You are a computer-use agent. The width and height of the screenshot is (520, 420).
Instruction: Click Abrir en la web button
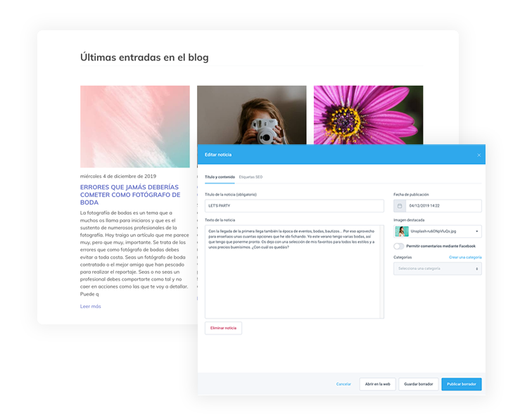click(x=377, y=384)
